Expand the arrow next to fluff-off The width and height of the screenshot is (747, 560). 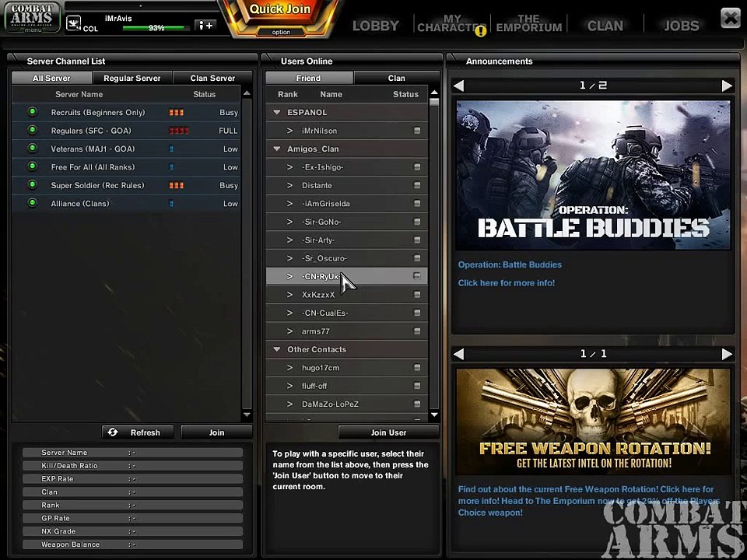(289, 385)
